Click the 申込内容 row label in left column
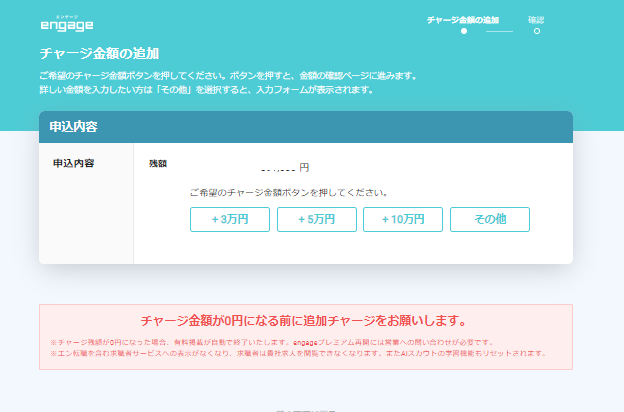The height and width of the screenshot is (412, 624). (x=74, y=163)
